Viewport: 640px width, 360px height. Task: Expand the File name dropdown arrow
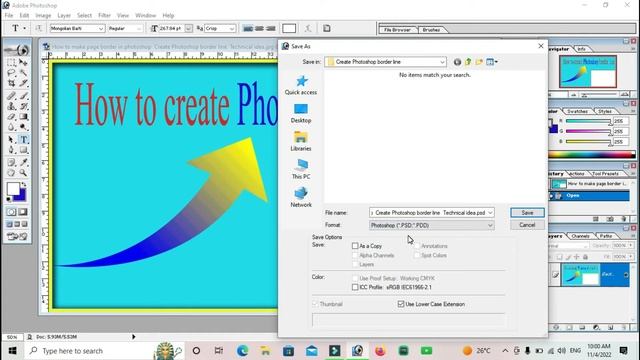pos(490,213)
